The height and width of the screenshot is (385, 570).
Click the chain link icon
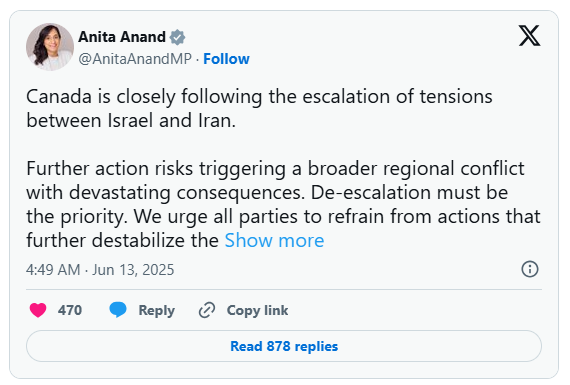[207, 310]
